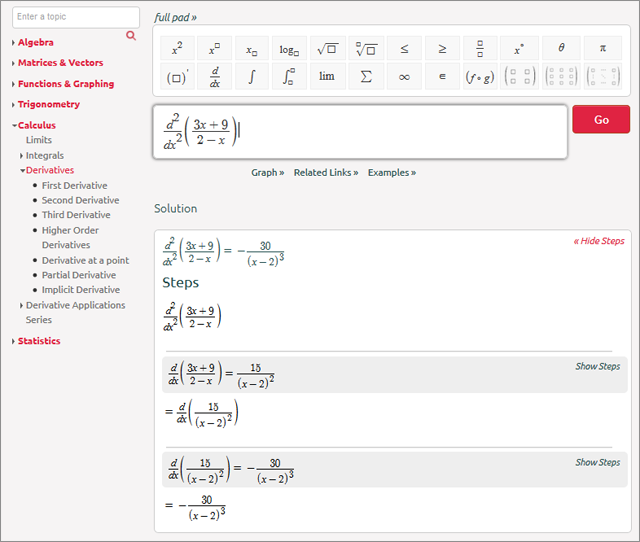640x542 pixels.
Task: Insert the summation sigma symbol
Action: pos(366,76)
